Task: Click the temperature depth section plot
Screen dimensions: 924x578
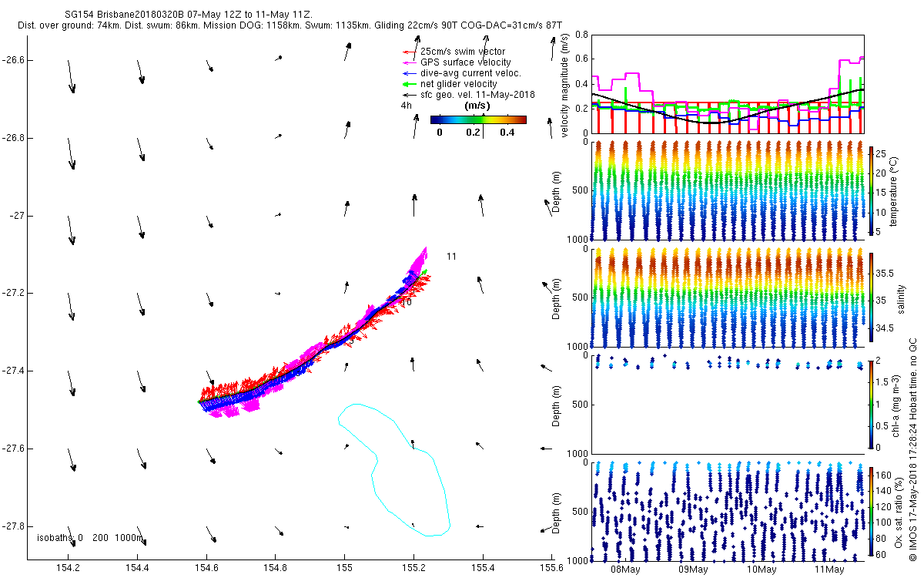Action: click(x=728, y=190)
